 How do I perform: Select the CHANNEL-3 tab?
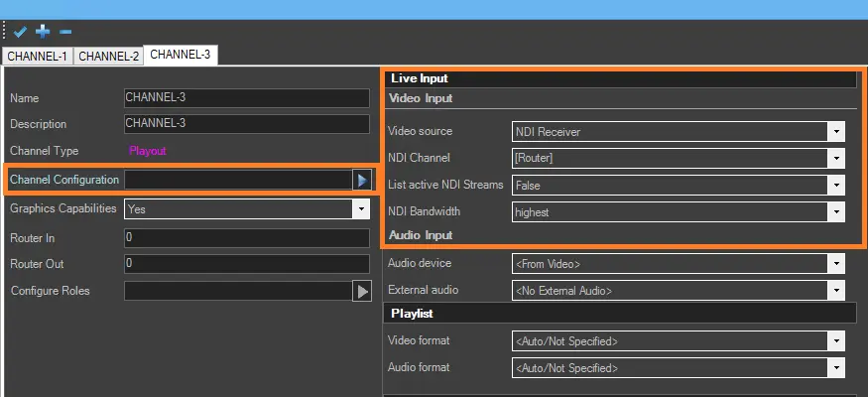pos(181,56)
